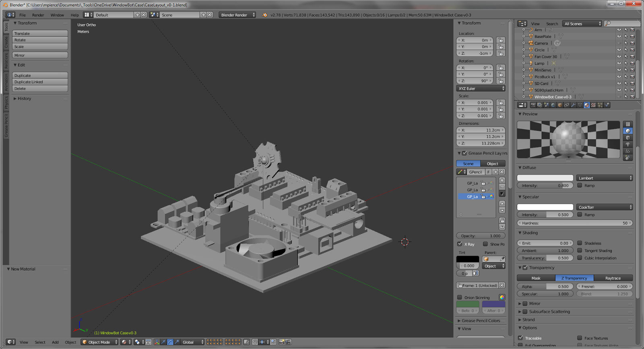Open the Render menu
Viewport: 644px width, 349px height.
click(x=38, y=15)
